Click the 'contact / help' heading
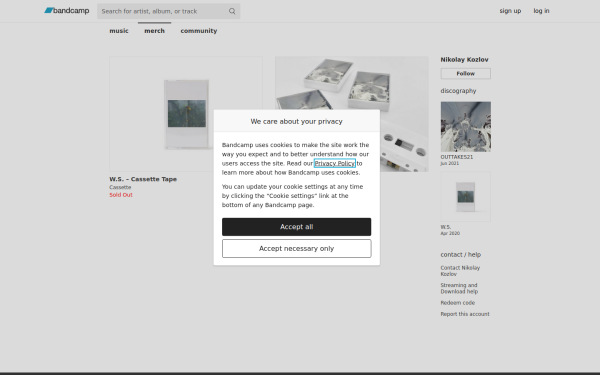Image resolution: width=600 pixels, height=375 pixels. click(x=461, y=254)
